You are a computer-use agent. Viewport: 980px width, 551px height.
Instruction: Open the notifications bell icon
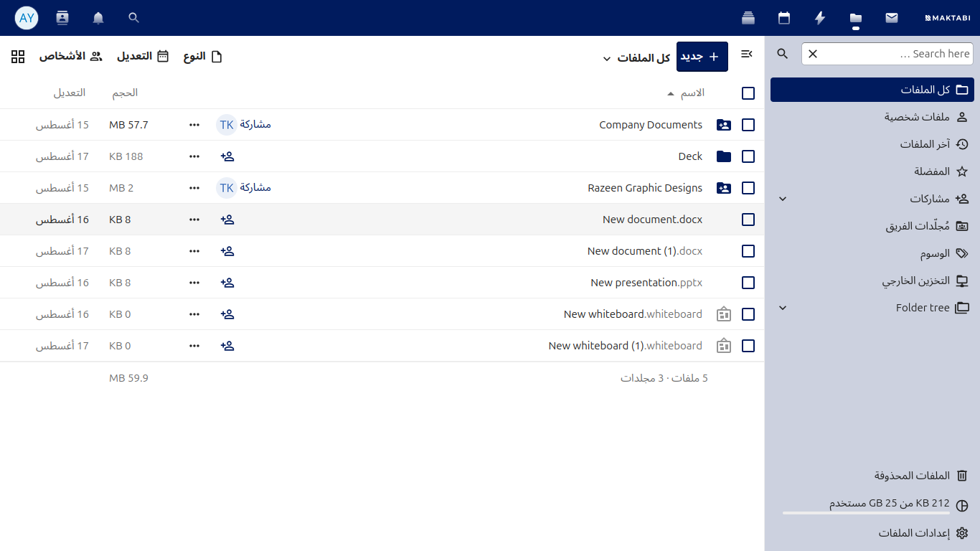click(x=98, y=18)
